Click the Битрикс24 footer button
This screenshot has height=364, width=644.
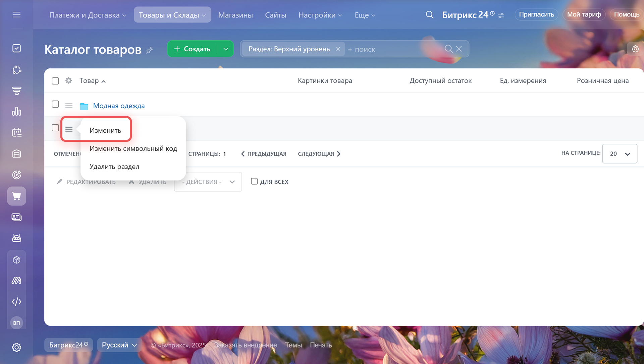point(69,345)
